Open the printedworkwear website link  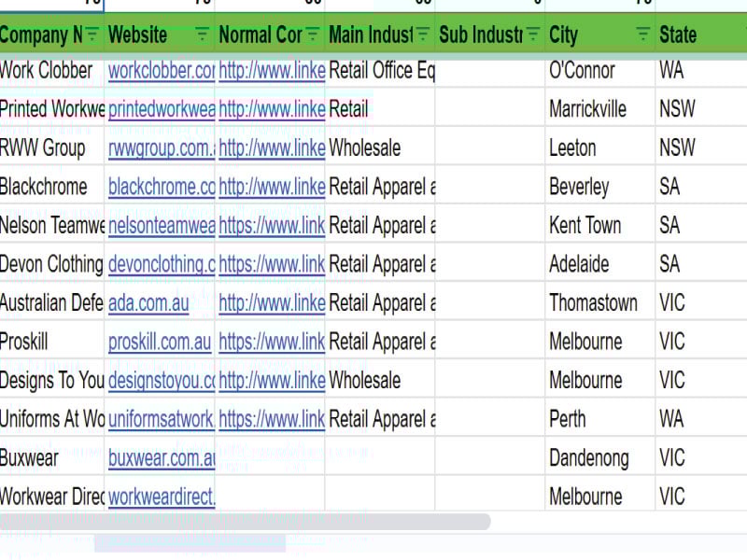pyautogui.click(x=162, y=109)
